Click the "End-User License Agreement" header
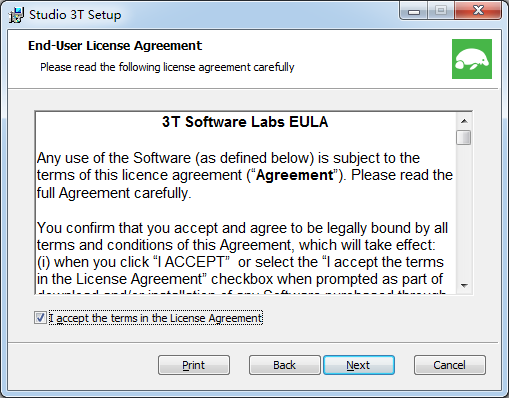 point(115,46)
